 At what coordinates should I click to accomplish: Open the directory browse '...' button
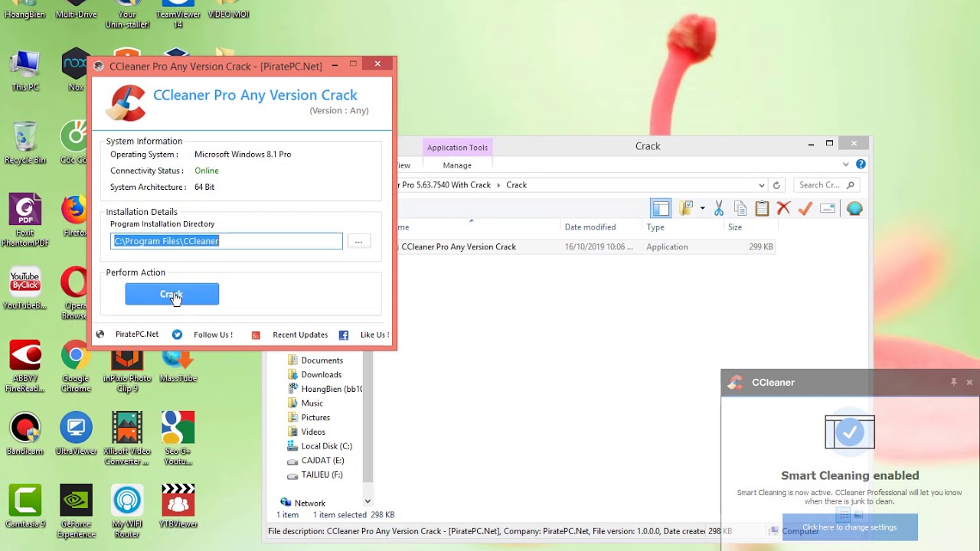pos(358,241)
